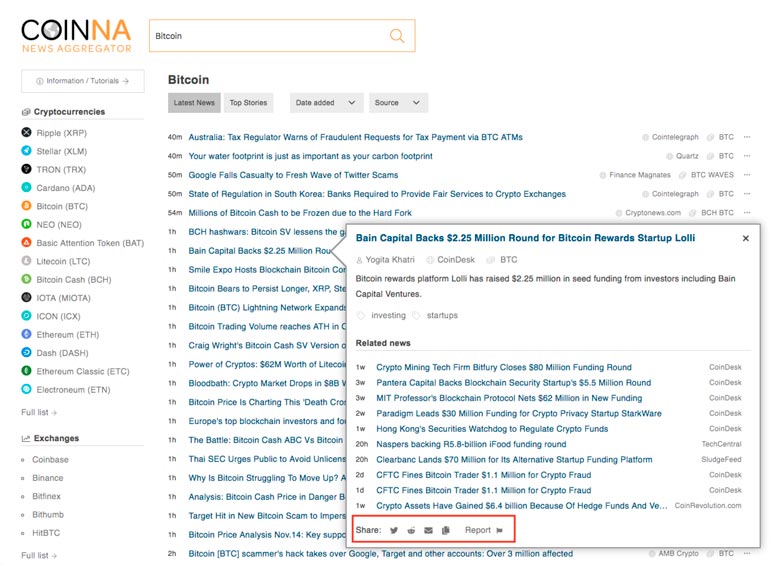The height and width of the screenshot is (585, 779).
Task: Click the startups tag in popup
Action: pyautogui.click(x=442, y=315)
